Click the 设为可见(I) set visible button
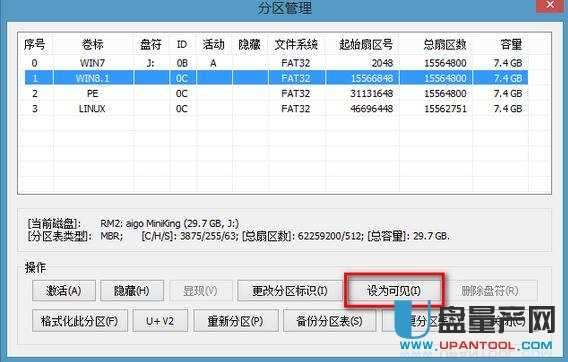 394,291
